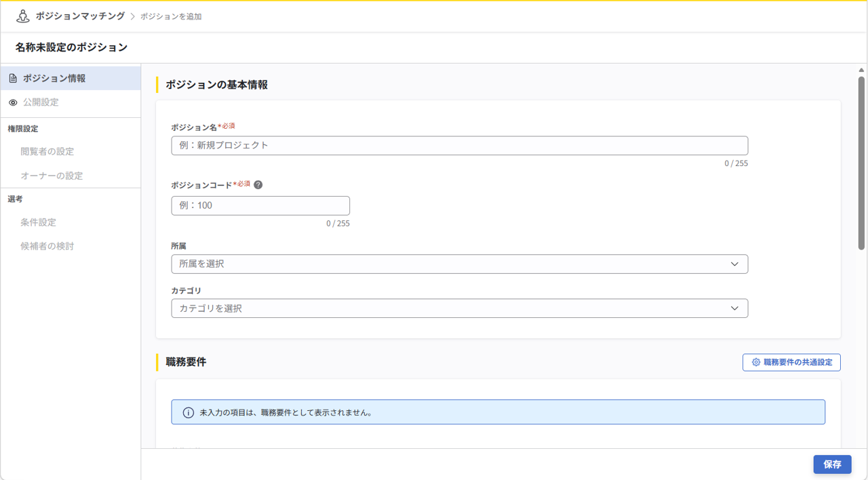
Task: Click the ポジションを追加 breadcrumb text
Action: click(x=171, y=16)
